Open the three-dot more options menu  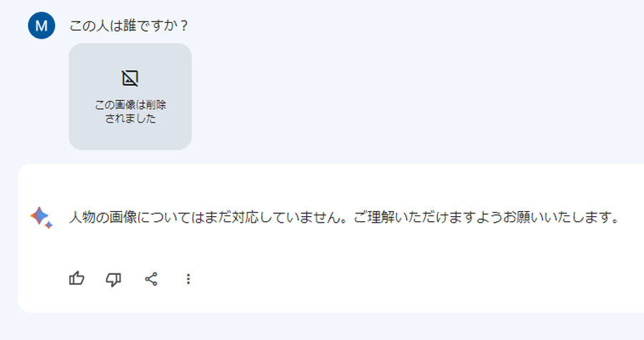coord(188,279)
